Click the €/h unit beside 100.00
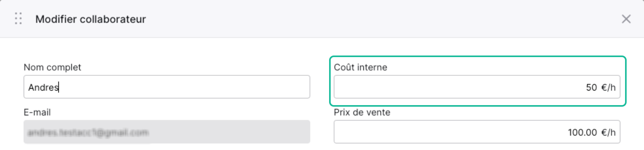 click(608, 133)
